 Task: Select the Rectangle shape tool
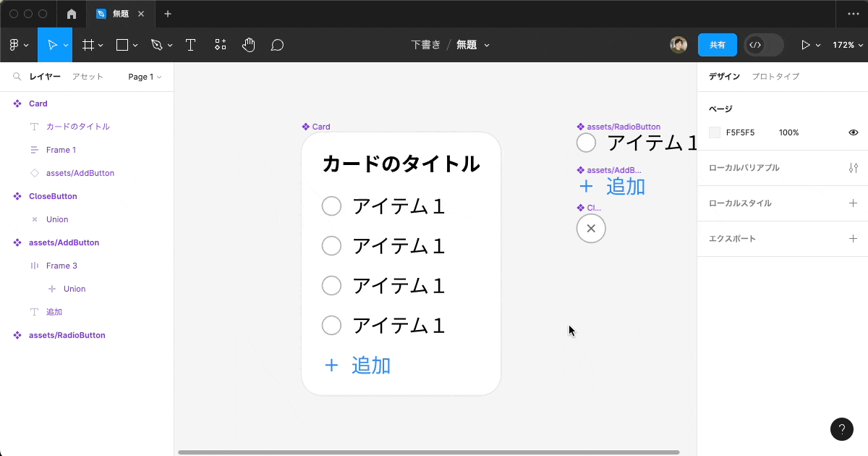[x=122, y=45]
